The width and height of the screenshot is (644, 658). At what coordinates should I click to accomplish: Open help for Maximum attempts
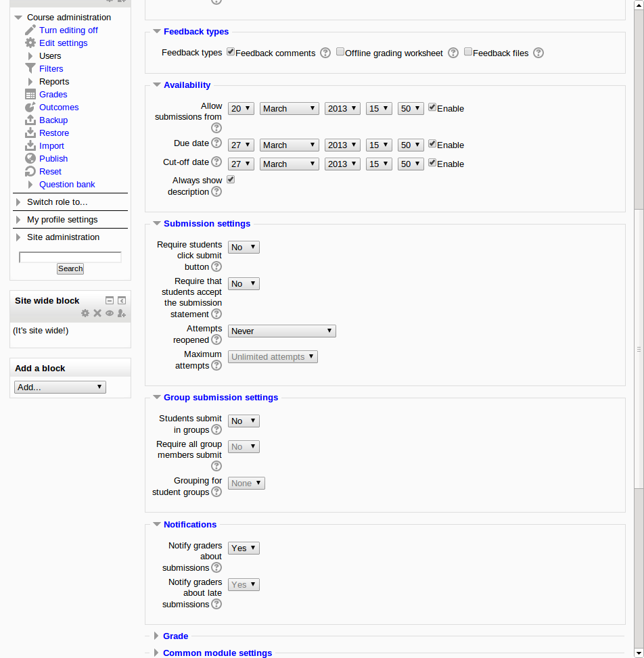pos(216,365)
